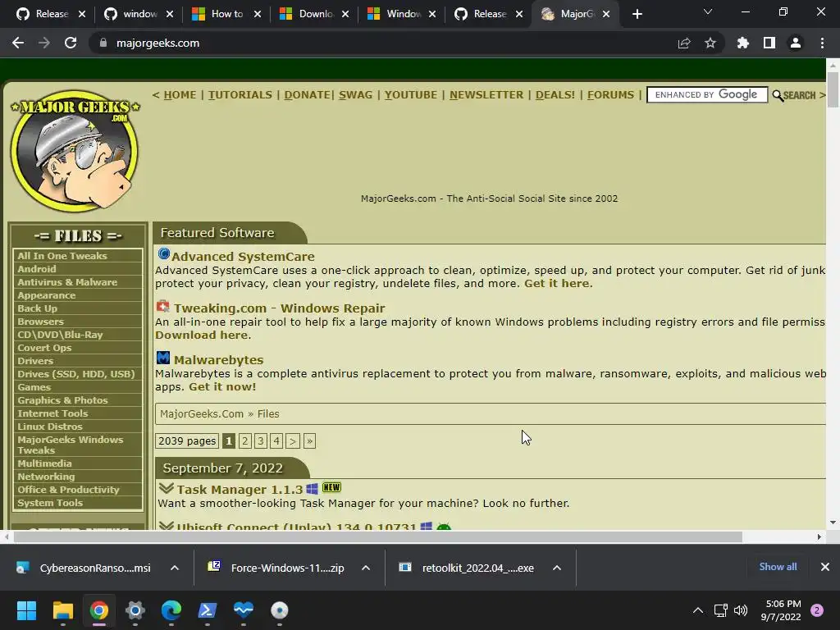The width and height of the screenshot is (840, 630).
Task: Click the NEW badge next to Task Manager
Action: click(x=331, y=487)
